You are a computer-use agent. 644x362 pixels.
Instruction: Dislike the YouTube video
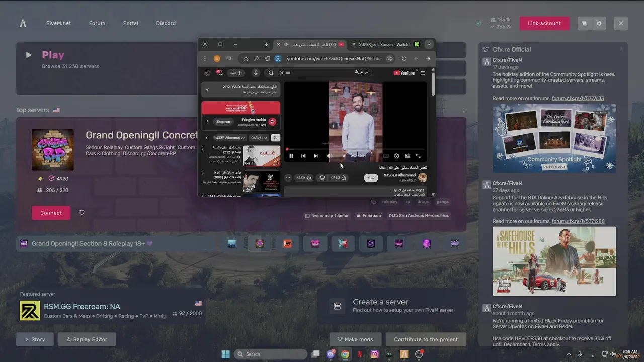tap(323, 178)
